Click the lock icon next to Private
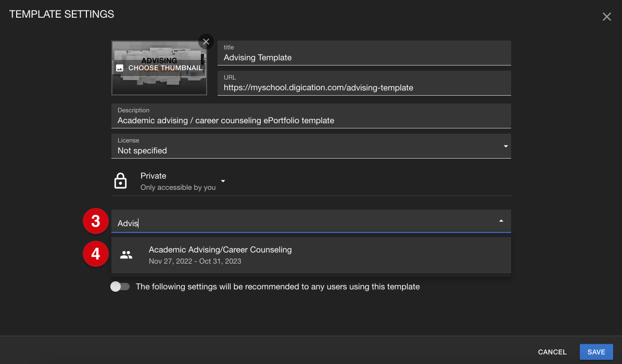 click(x=121, y=181)
